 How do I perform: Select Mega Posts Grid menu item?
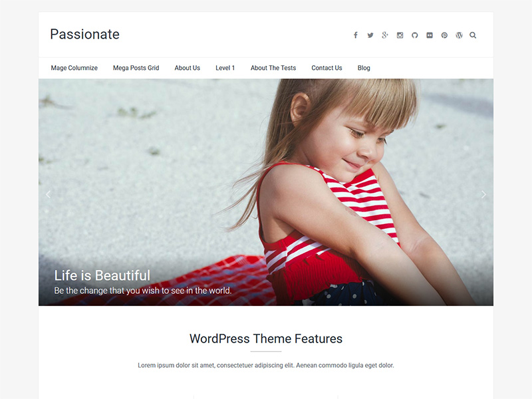136,68
